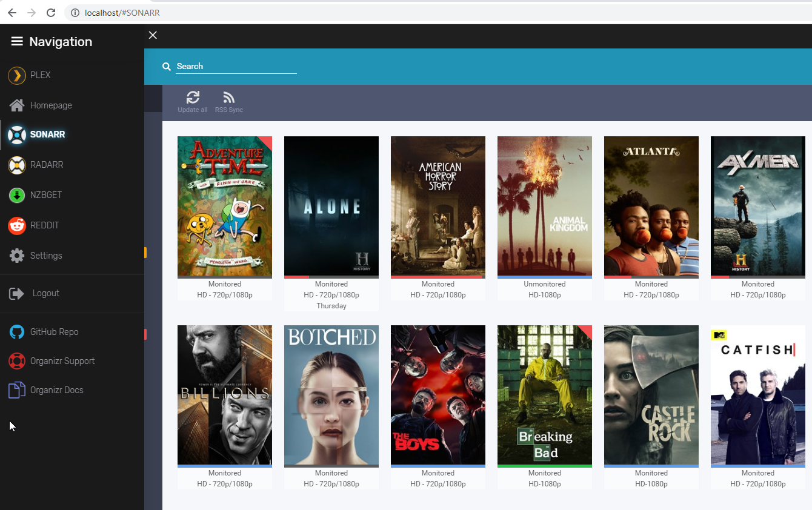Click Monitored text under Adventure Time
Screen dimensions: 812x510
[x=225, y=284]
